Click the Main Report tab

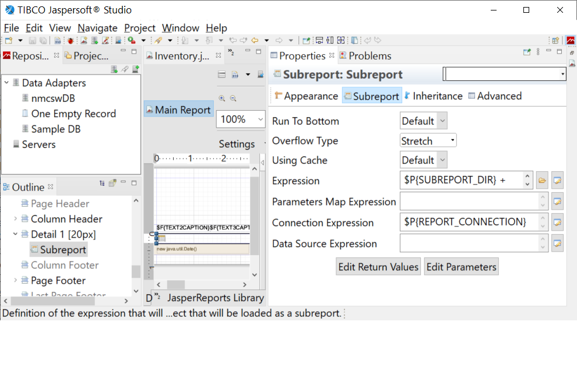pos(179,110)
